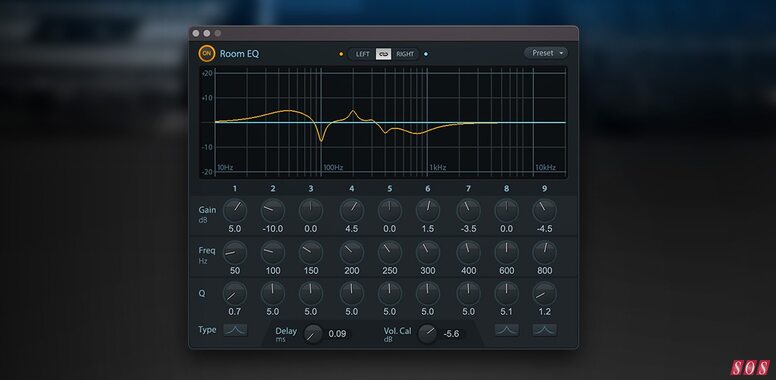Select the LEFT channel tab
Screen dimensions: 776x380
point(362,54)
